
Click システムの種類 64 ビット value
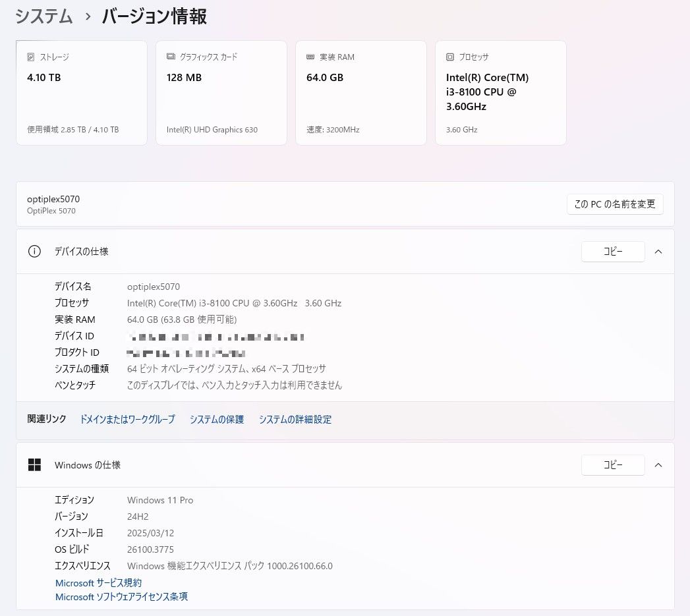click(227, 369)
